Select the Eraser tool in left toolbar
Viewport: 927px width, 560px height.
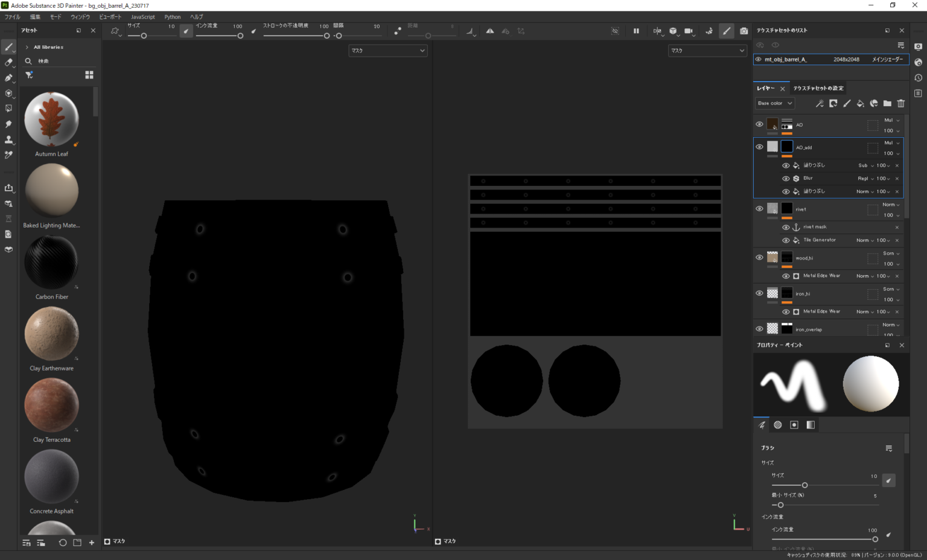(8, 62)
